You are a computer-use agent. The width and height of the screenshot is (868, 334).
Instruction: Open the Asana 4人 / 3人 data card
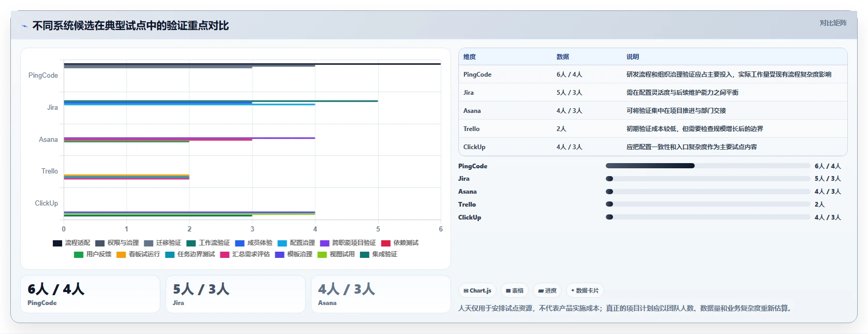tap(381, 294)
